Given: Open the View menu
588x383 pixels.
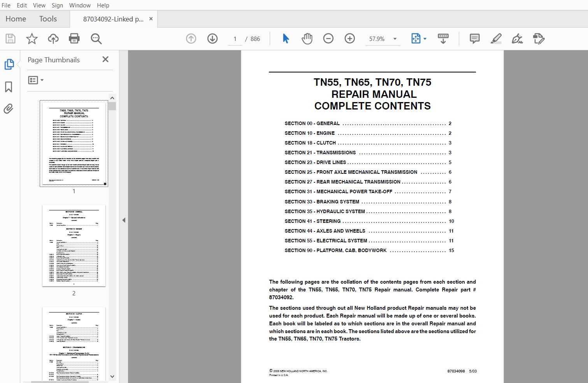Looking at the screenshot, I should [39, 5].
